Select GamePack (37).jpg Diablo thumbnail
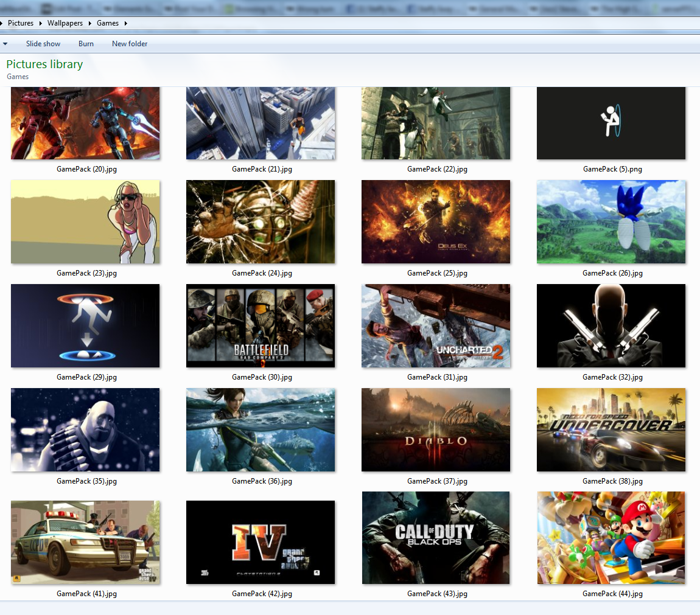Image resolution: width=700 pixels, height=615 pixels. pos(436,430)
